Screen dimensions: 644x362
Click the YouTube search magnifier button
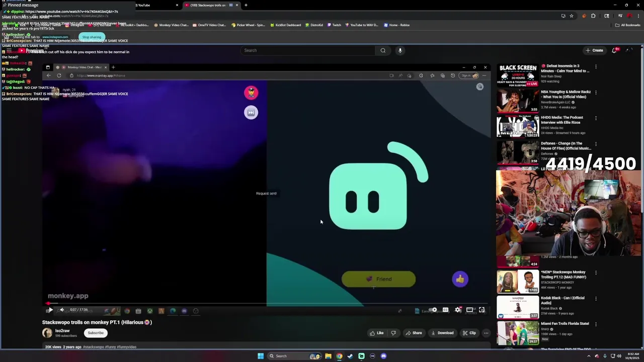click(383, 50)
